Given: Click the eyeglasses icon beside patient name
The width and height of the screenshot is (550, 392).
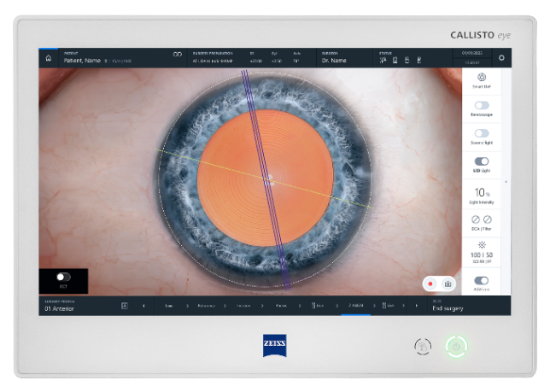Looking at the screenshot, I should [178, 55].
